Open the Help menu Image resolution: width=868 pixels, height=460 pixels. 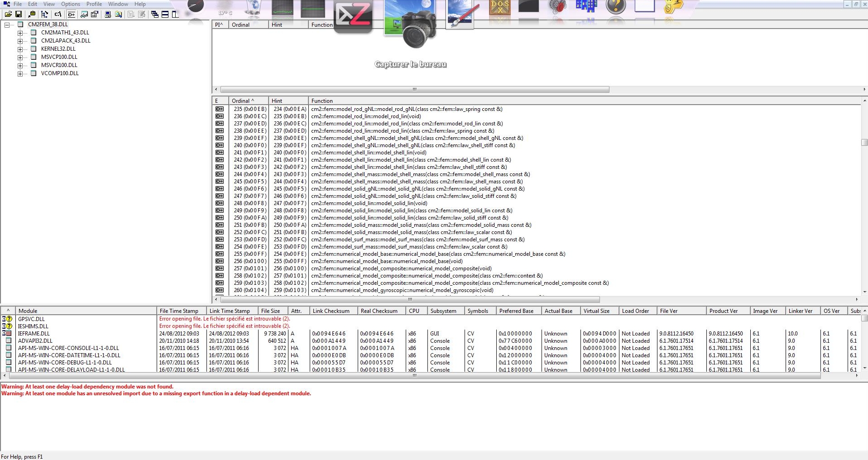[140, 4]
